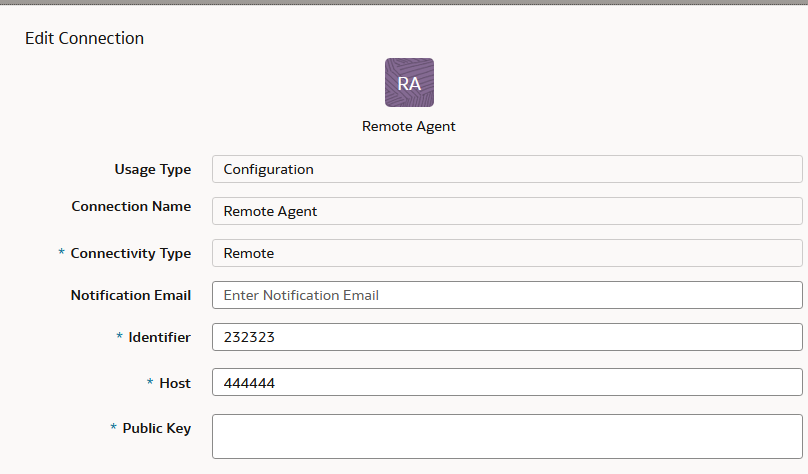
Task: Click the Notification Email label
Action: pyautogui.click(x=131, y=295)
